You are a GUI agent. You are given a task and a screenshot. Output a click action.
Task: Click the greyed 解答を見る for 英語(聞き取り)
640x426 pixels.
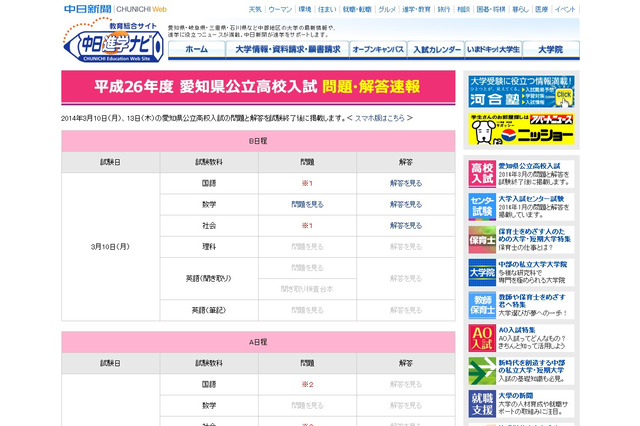pyautogui.click(x=406, y=279)
